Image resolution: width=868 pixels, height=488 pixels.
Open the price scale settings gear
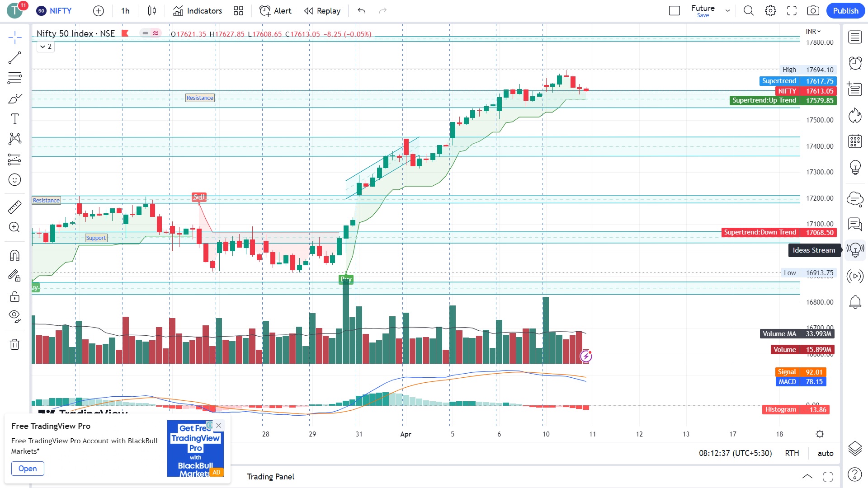pyautogui.click(x=820, y=434)
